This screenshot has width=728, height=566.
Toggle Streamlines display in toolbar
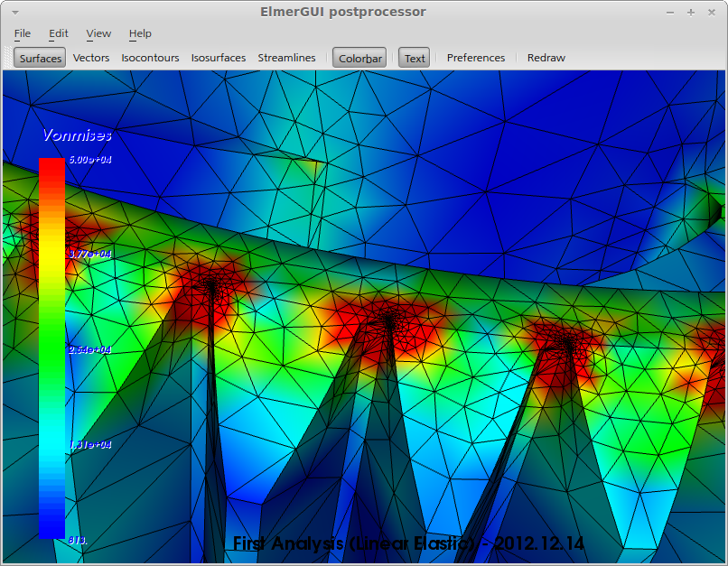point(286,58)
